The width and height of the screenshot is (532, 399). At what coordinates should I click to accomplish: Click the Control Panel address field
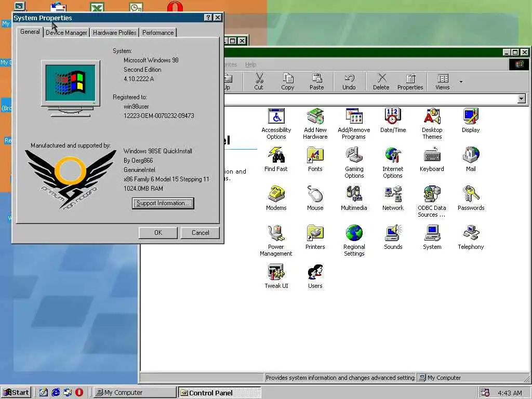tap(370, 99)
